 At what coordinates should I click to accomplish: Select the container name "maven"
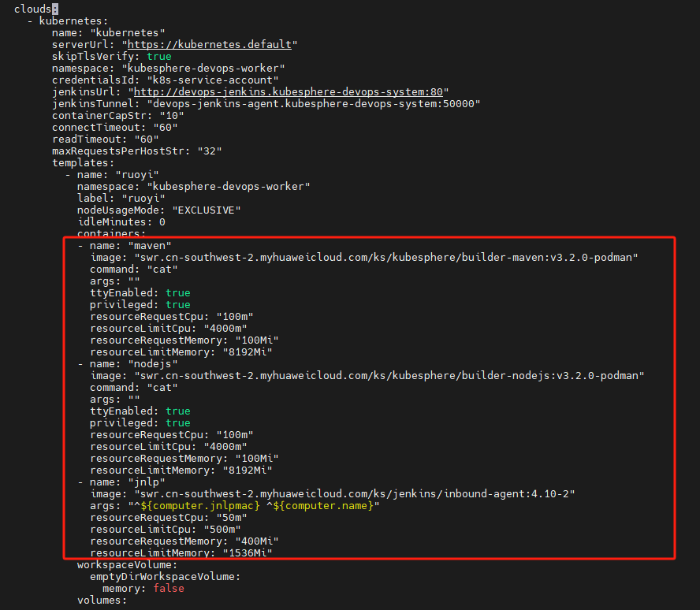click(x=150, y=246)
